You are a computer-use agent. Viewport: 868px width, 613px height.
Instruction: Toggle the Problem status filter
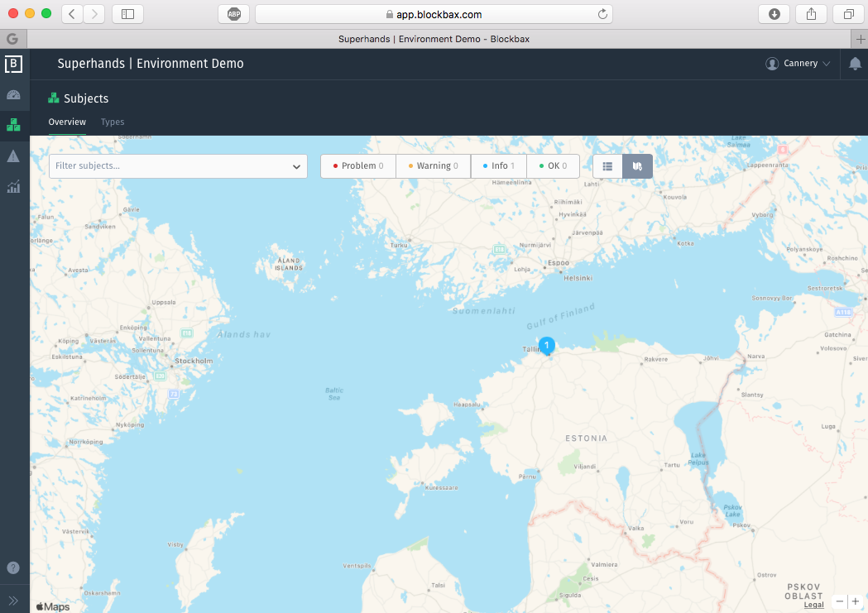pyautogui.click(x=358, y=166)
